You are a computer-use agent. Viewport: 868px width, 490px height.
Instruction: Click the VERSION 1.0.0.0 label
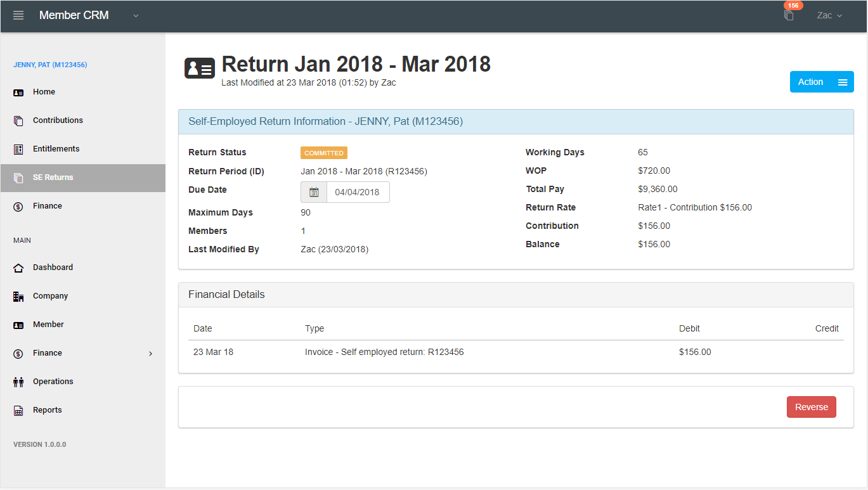pos(39,445)
